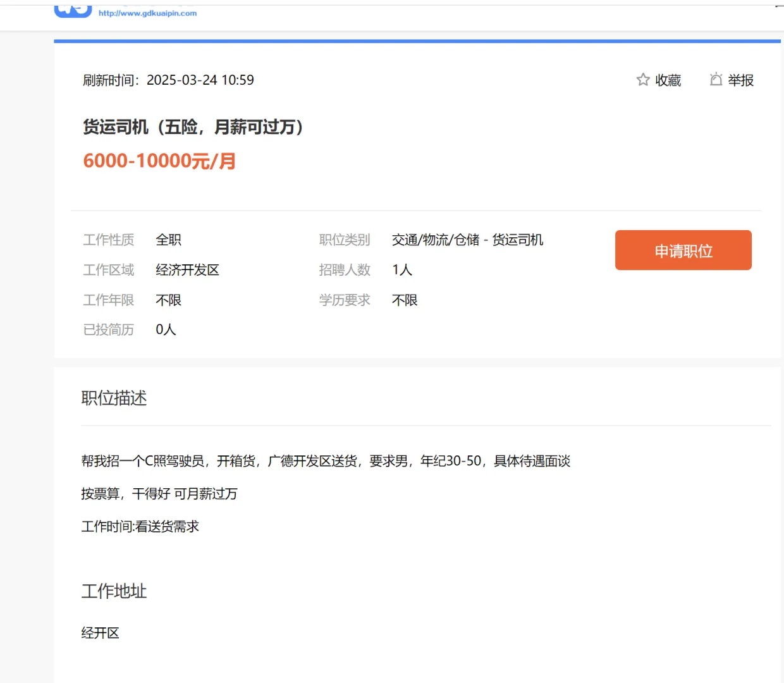Open the 职位描述 section heading
784x683 pixels.
[114, 398]
